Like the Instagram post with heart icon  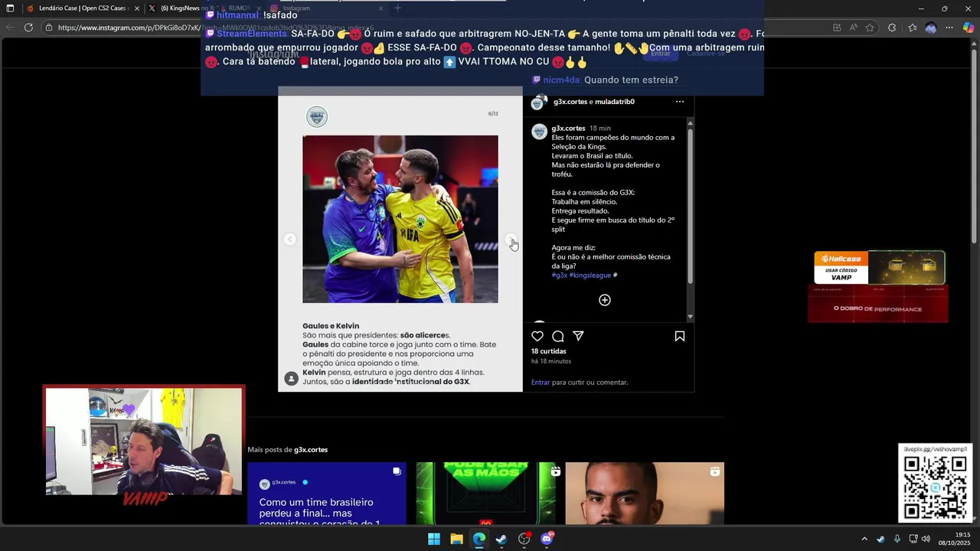[x=537, y=336]
